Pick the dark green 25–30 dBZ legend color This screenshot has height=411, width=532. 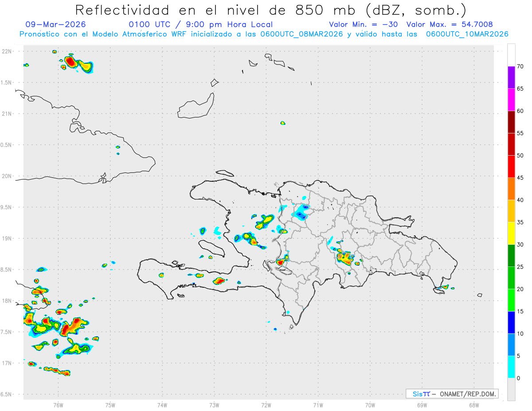pos(511,256)
